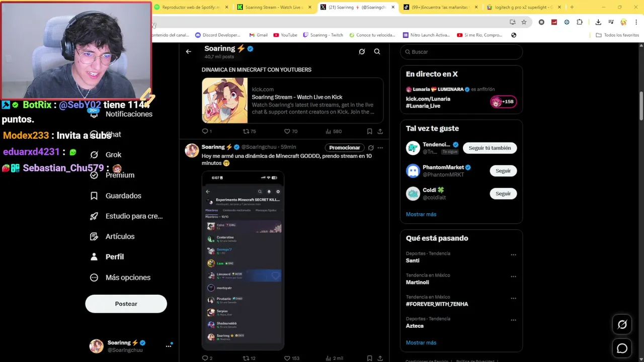
Task: Bookmark the Minecraft dinámica post
Action: [x=369, y=358]
